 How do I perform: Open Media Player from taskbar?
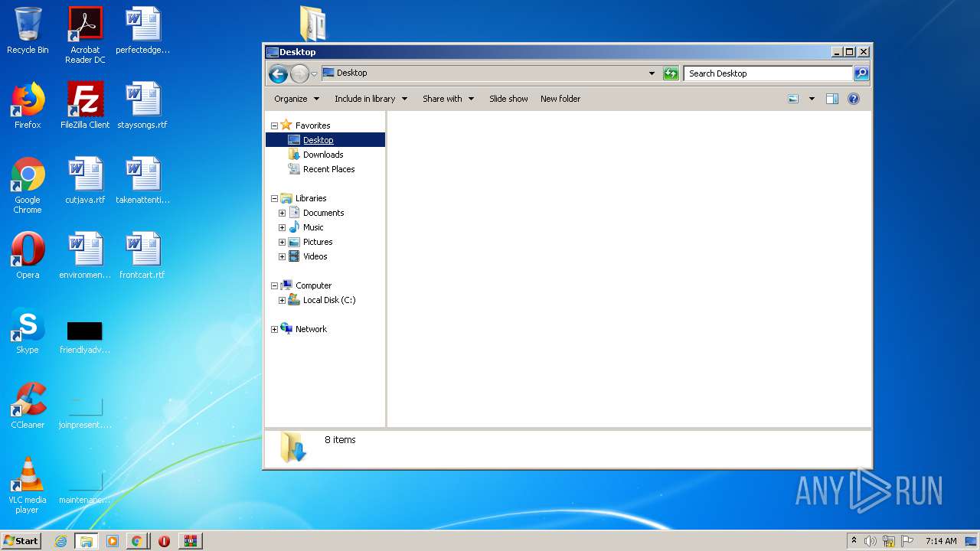click(113, 541)
